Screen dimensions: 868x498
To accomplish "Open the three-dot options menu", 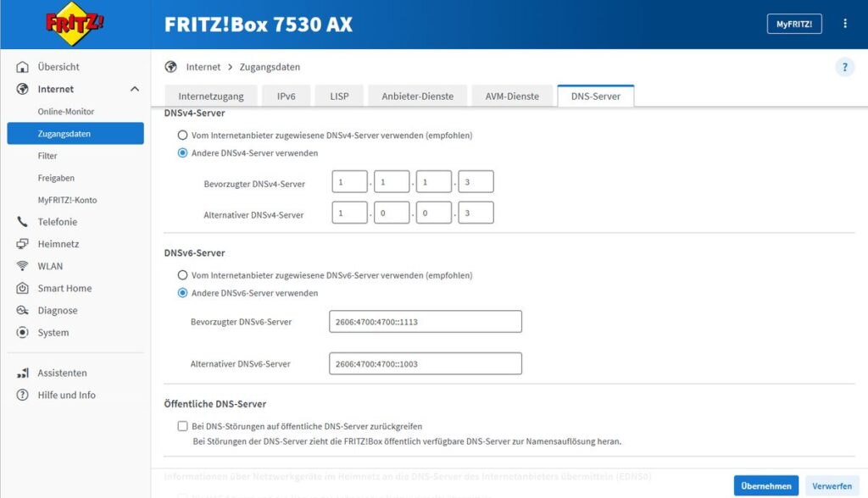I will (x=845, y=24).
